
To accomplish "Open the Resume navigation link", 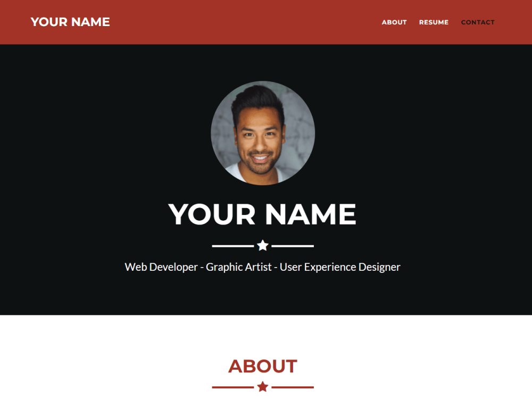I will coord(434,22).
